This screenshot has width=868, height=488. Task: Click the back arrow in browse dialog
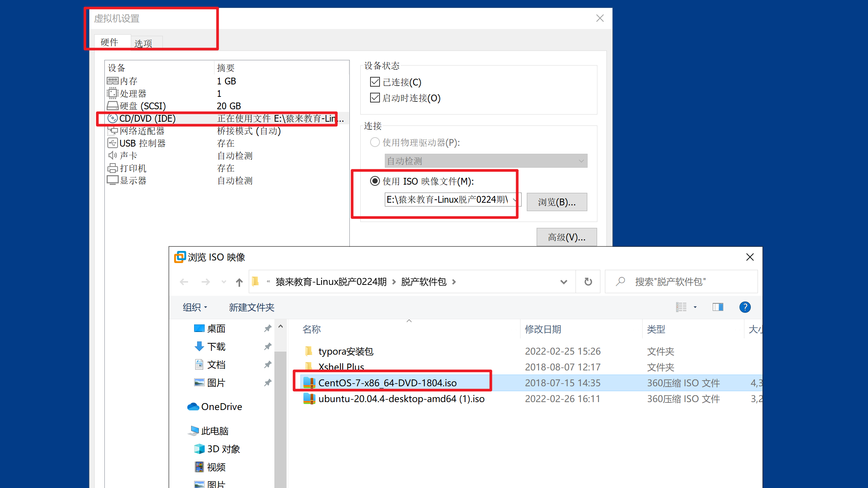click(184, 282)
